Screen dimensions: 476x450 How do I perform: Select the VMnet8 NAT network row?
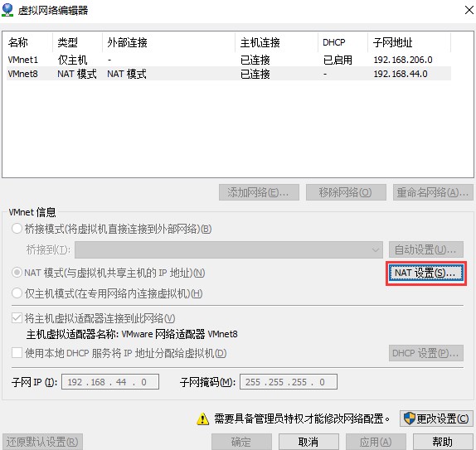229,74
